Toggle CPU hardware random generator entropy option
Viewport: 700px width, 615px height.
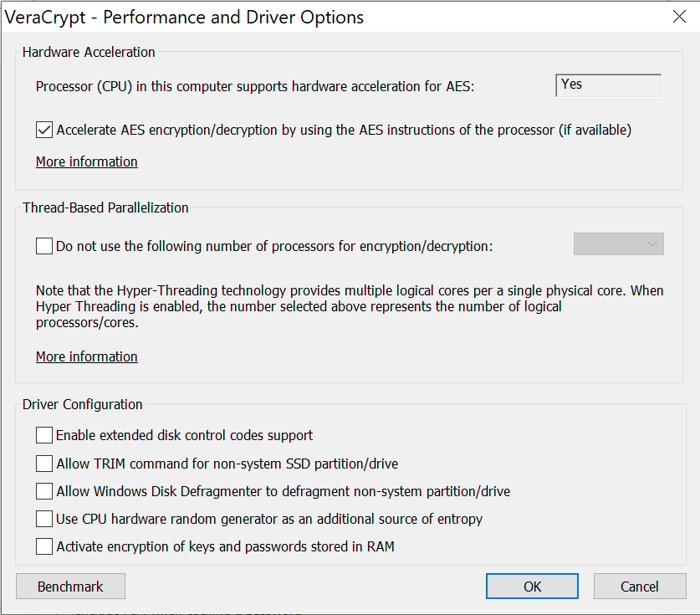coord(44,519)
